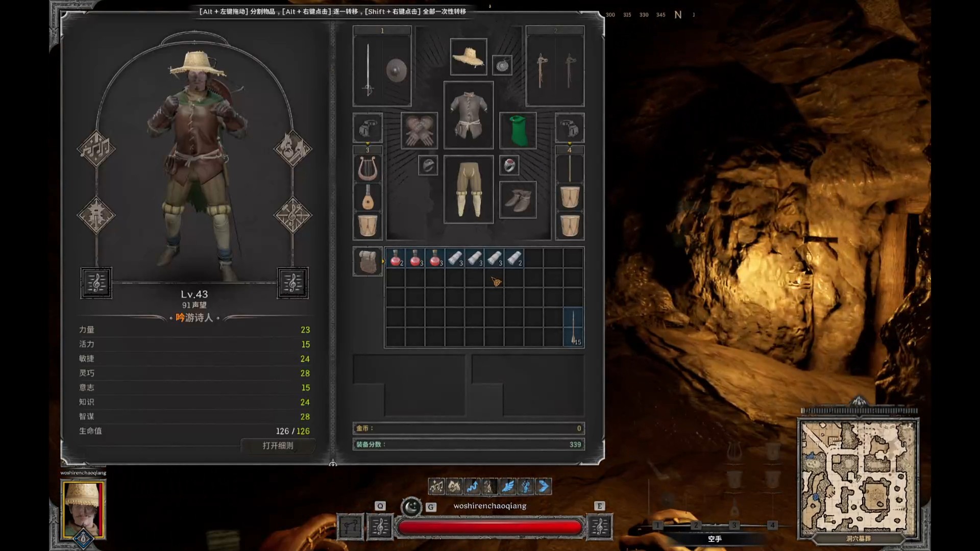This screenshot has width=980, height=551.
Task: Select the round shield in weapon slot 1
Action: pos(396,70)
